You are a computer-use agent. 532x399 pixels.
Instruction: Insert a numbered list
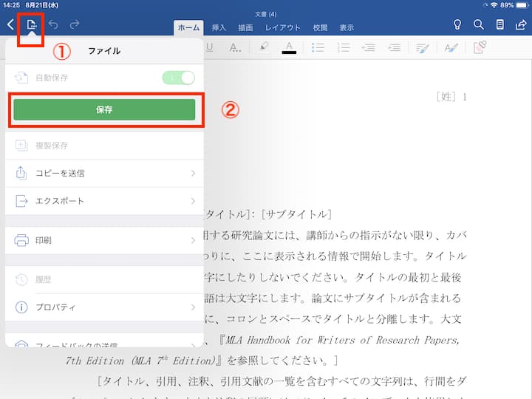tap(344, 47)
